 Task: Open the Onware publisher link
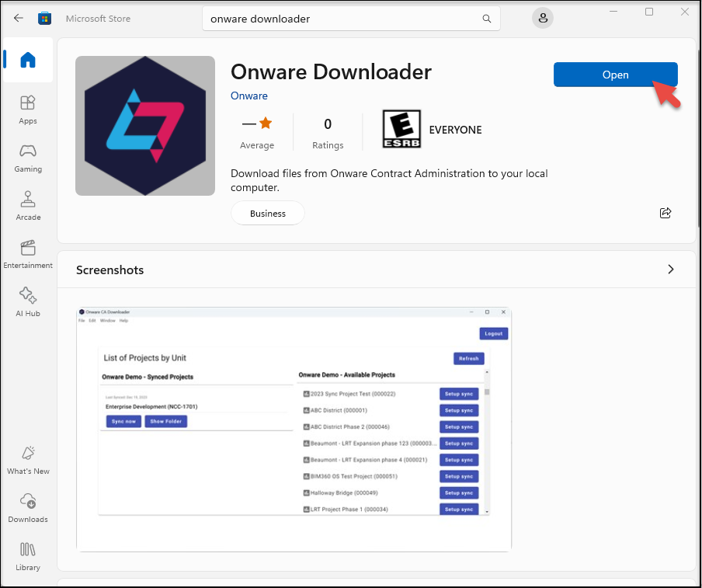[x=249, y=96]
